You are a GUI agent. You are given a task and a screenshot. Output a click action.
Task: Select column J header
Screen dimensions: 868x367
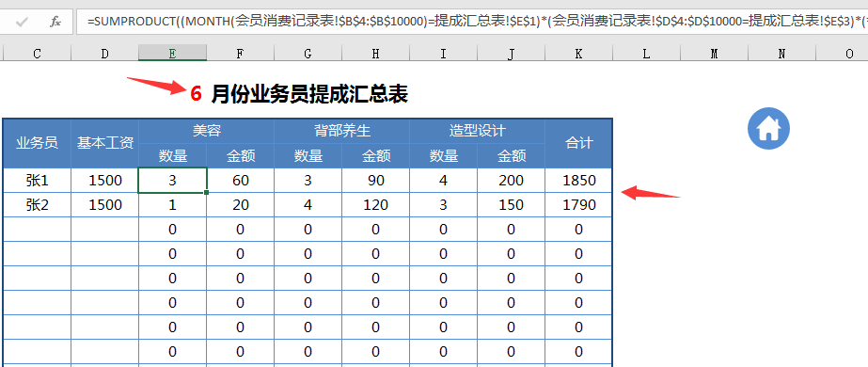(511, 53)
